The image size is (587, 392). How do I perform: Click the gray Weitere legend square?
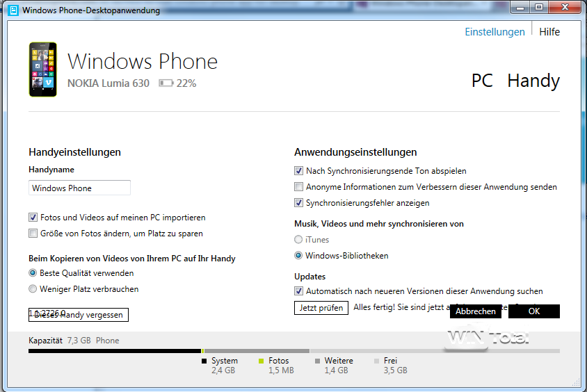tap(317, 361)
